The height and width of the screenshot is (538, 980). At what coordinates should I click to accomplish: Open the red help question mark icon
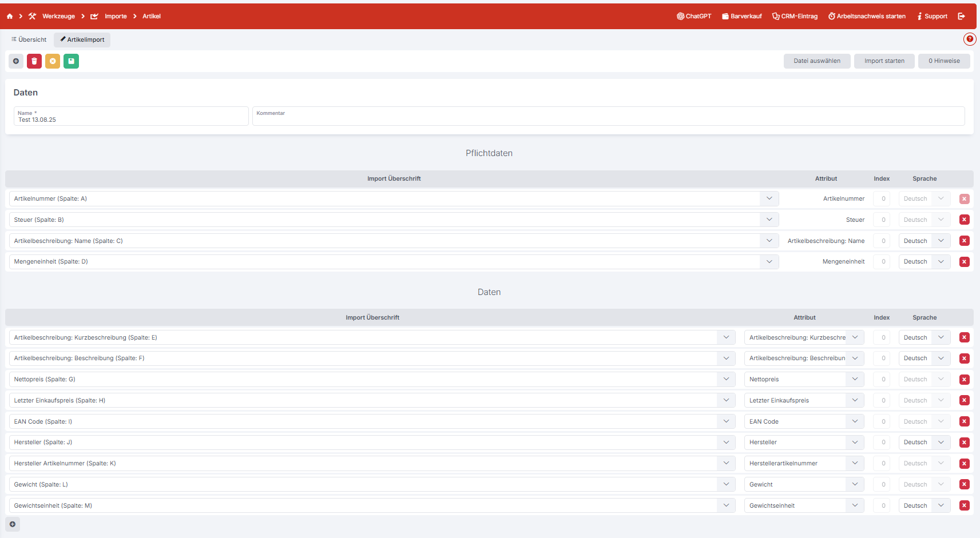[x=970, y=39]
